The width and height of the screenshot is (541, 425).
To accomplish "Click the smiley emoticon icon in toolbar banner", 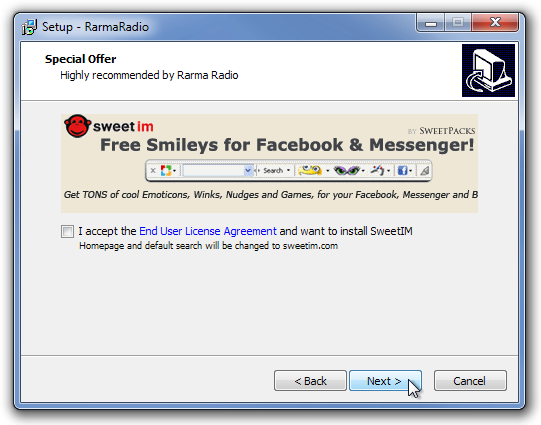I will click(310, 170).
